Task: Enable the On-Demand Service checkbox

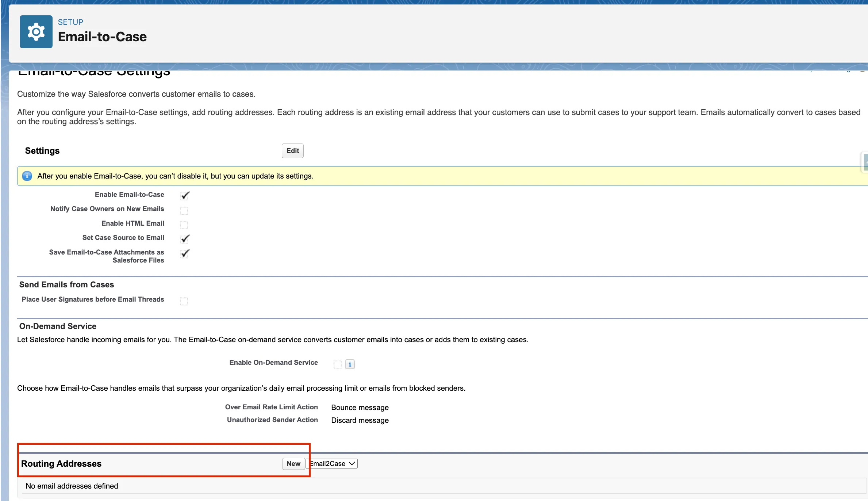Action: [x=337, y=364]
